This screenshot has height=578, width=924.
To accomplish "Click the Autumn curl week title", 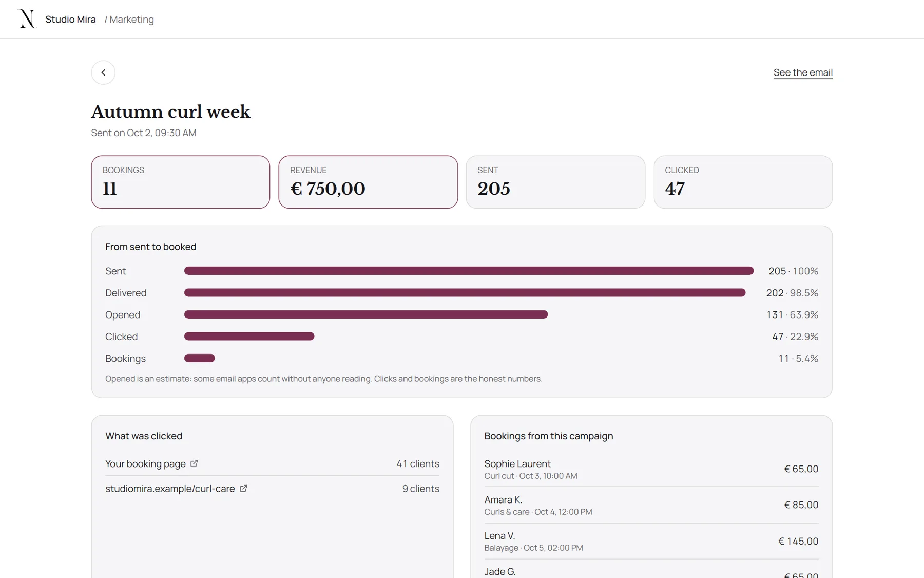I will point(170,112).
